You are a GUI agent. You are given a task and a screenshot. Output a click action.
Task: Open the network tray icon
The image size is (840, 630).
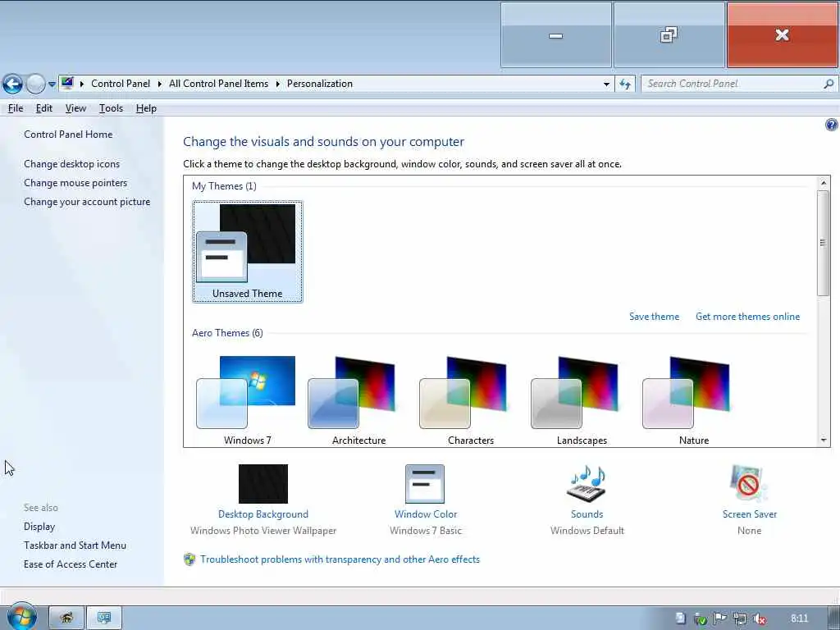tap(739, 619)
